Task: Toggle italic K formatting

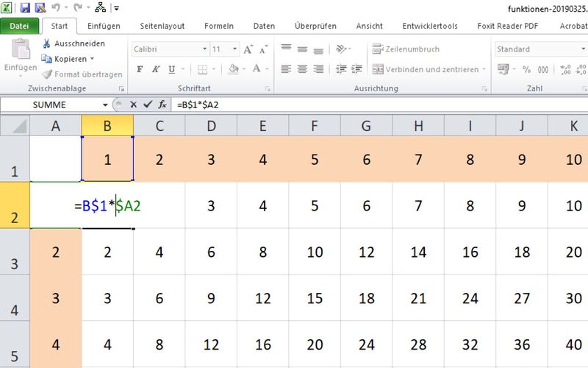Action: coord(156,69)
